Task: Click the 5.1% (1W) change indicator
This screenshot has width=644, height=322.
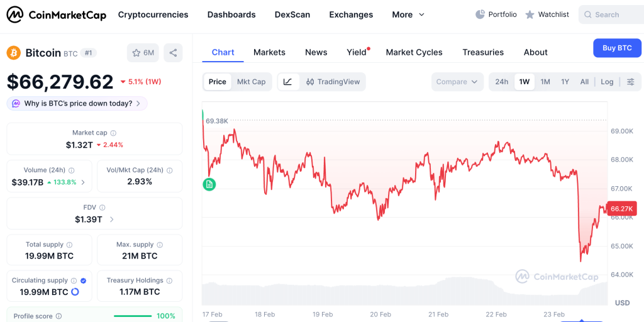Action: coord(140,82)
